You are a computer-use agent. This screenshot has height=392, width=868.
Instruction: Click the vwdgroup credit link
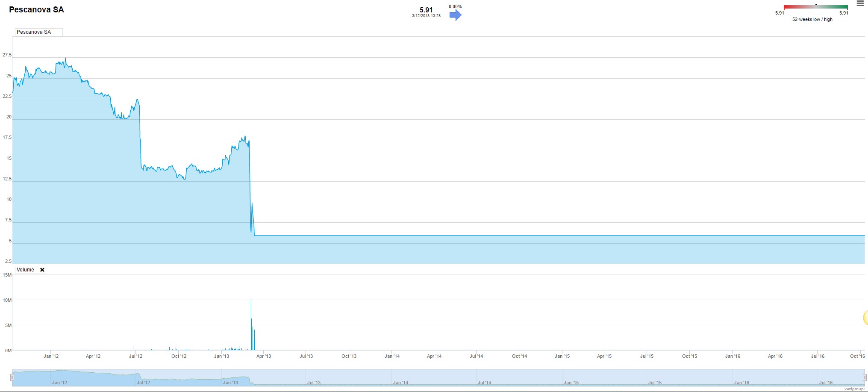pos(854,389)
